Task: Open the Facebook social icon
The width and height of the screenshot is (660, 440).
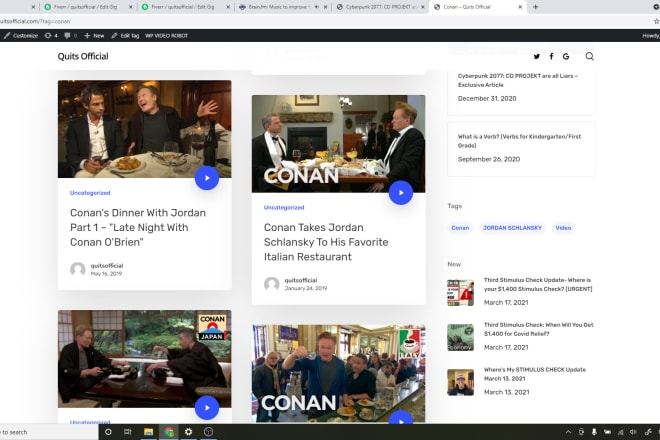Action: pos(551,56)
